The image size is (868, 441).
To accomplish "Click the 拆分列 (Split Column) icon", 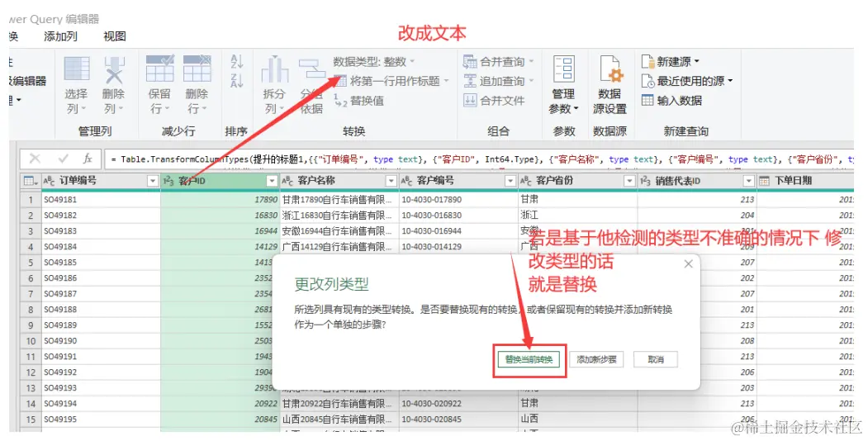I will [x=274, y=69].
